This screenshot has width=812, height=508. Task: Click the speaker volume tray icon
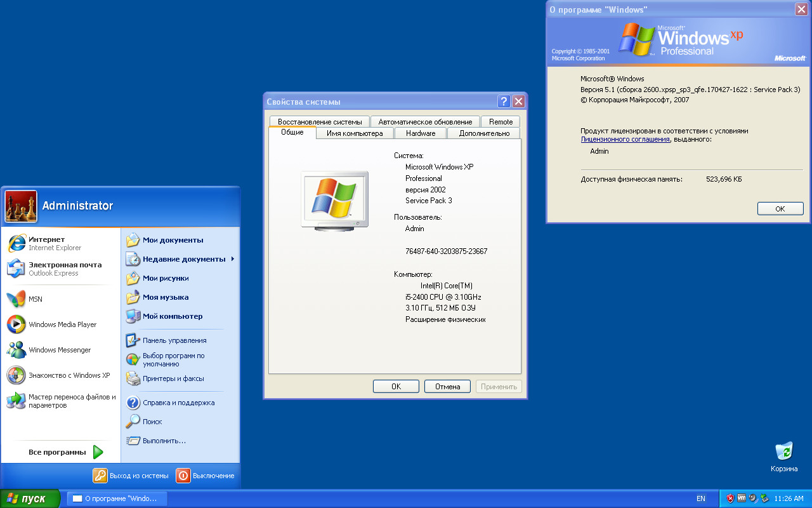point(752,498)
